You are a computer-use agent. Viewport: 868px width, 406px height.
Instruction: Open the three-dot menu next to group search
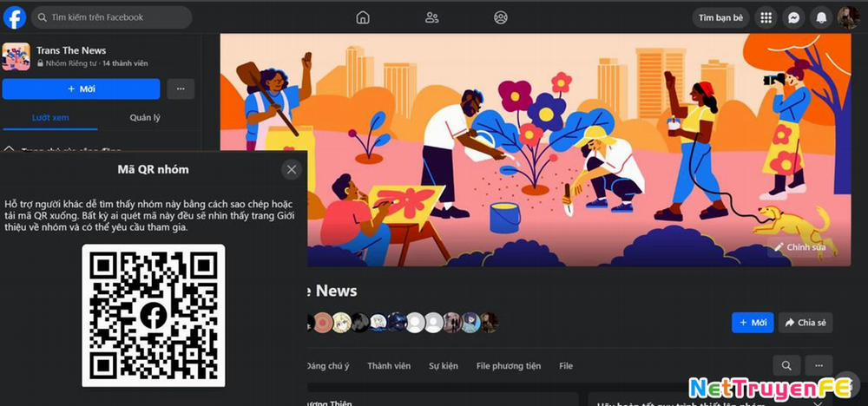[819, 365]
